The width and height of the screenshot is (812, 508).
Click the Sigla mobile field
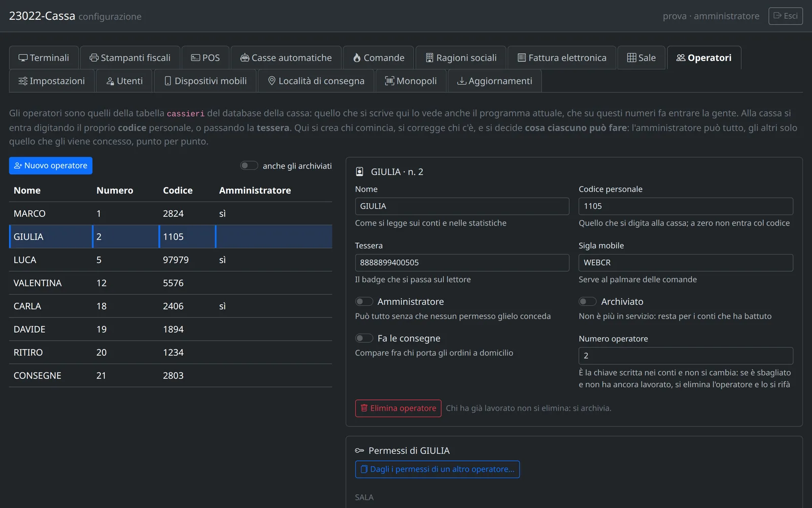[x=686, y=263]
